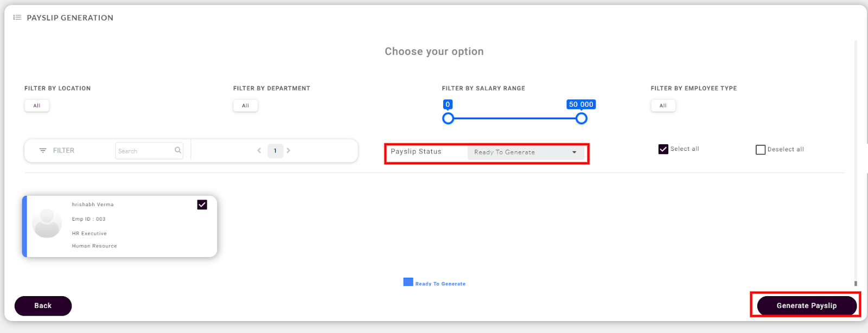Screen dimensions: 868x333
Task: Open the Filter by Department All selector
Action: (246, 106)
